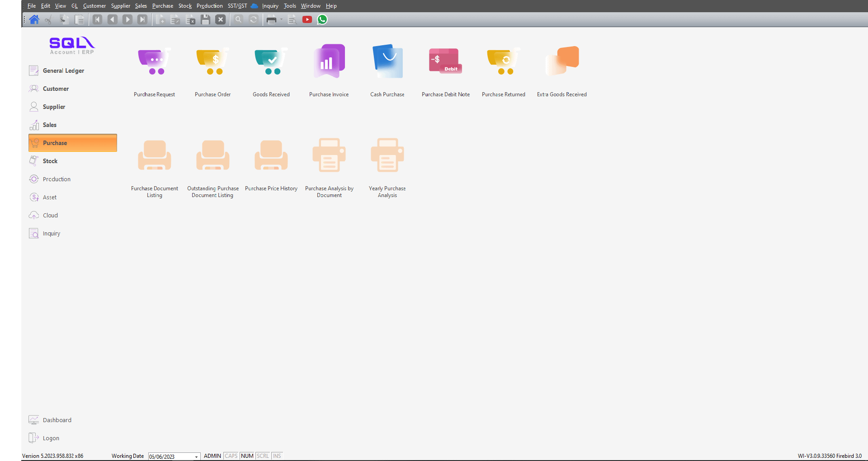The image size is (868, 461).
Task: Open the Purchase Returned icon
Action: pos(503,62)
